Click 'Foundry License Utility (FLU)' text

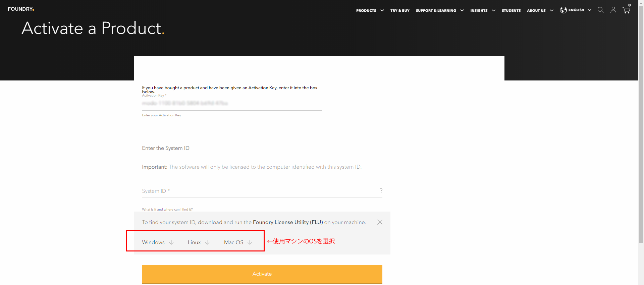coord(288,222)
